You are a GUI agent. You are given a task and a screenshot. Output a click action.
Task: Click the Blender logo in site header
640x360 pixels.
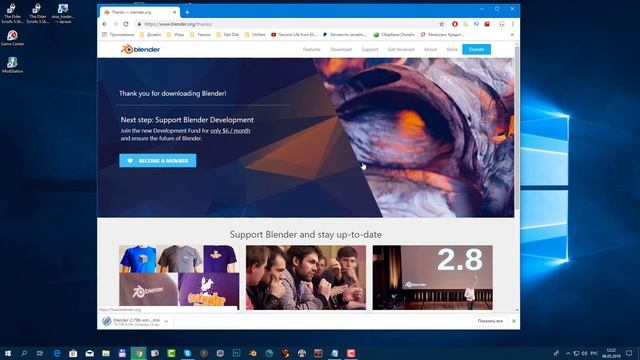click(140, 49)
